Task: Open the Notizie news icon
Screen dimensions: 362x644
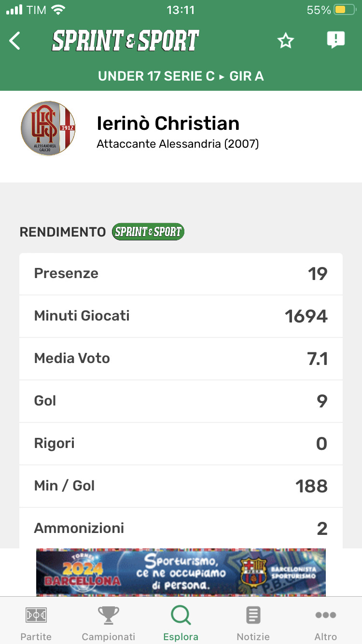Action: [x=253, y=615]
